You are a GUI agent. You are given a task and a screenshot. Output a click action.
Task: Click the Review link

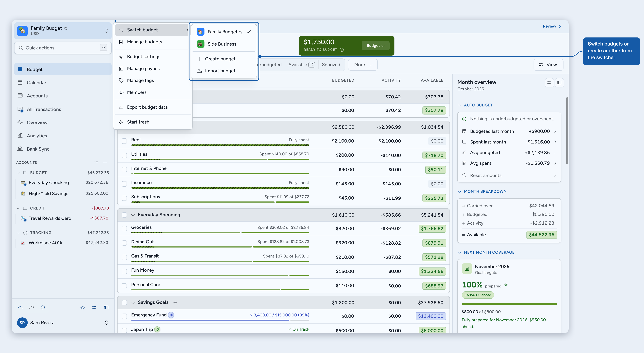coord(552,26)
